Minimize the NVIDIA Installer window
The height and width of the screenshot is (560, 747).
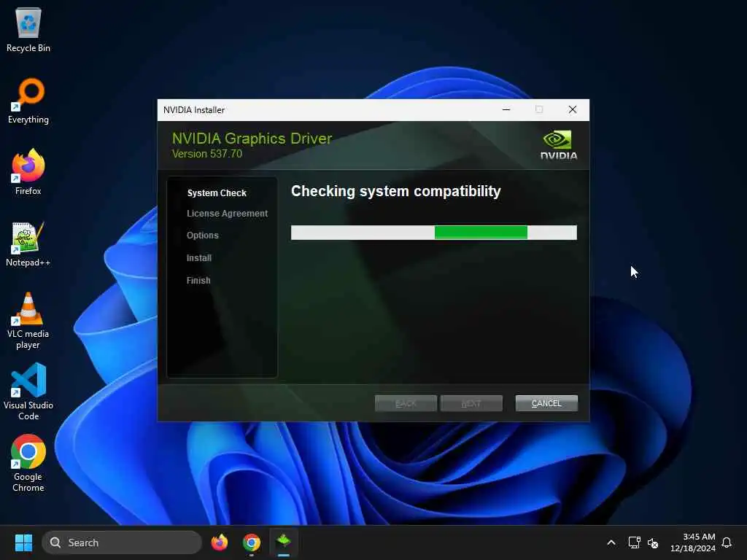pos(506,109)
